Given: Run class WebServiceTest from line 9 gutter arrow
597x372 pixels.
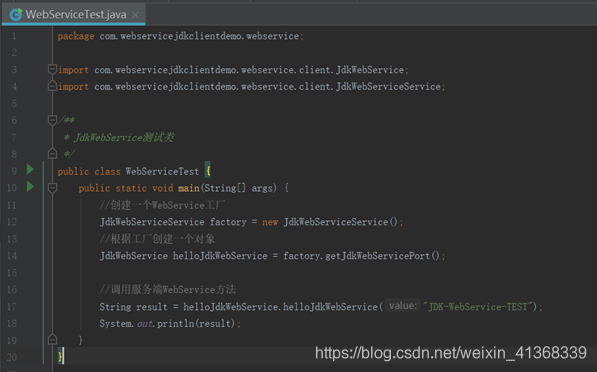Looking at the screenshot, I should (x=30, y=169).
